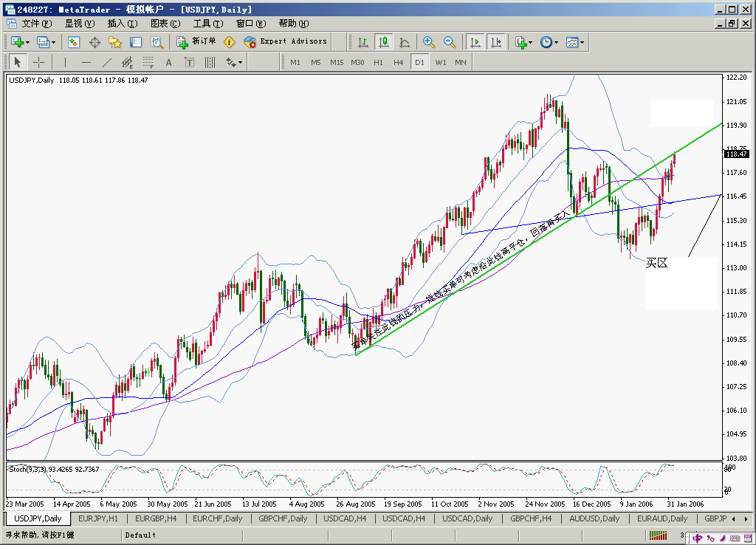The height and width of the screenshot is (545, 756).
Task: Launch MetaEditor with the yellow diamond icon
Action: pyautogui.click(x=230, y=42)
